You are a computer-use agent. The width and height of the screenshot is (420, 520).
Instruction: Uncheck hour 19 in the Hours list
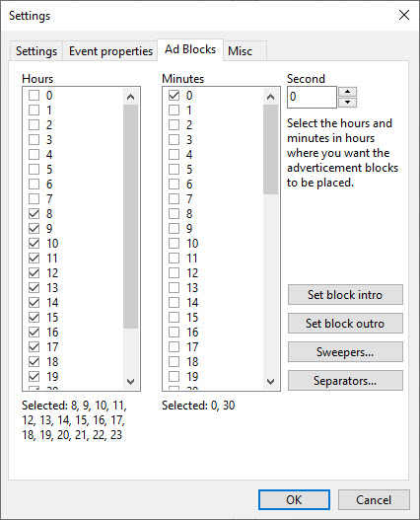tap(34, 376)
